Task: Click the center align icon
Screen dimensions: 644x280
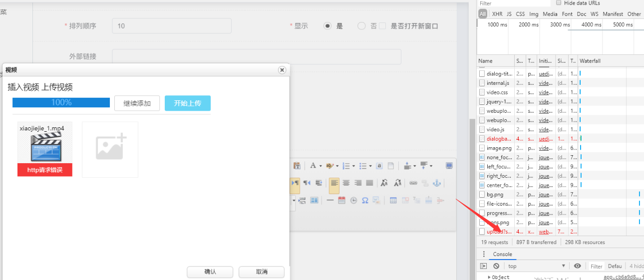Action: (346, 183)
